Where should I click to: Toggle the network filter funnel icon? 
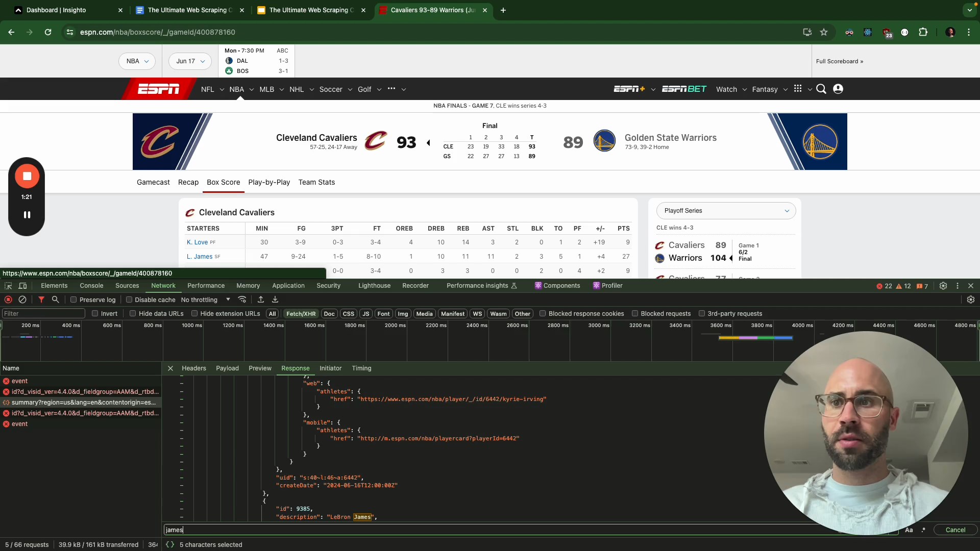pyautogui.click(x=41, y=299)
